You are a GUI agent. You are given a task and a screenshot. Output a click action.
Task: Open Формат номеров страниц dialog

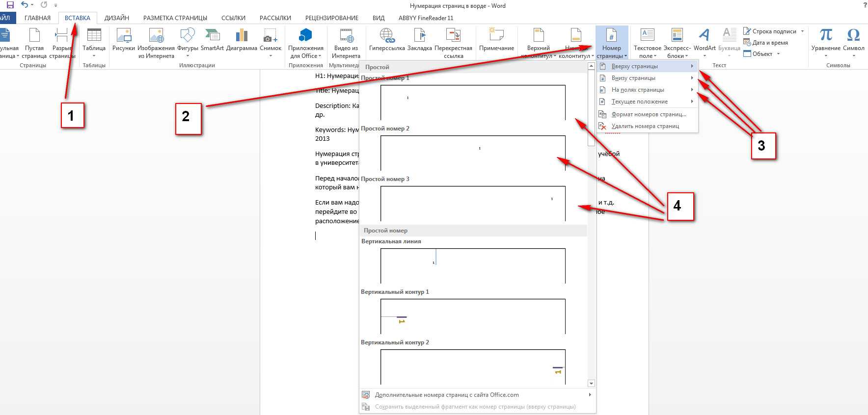tap(647, 114)
